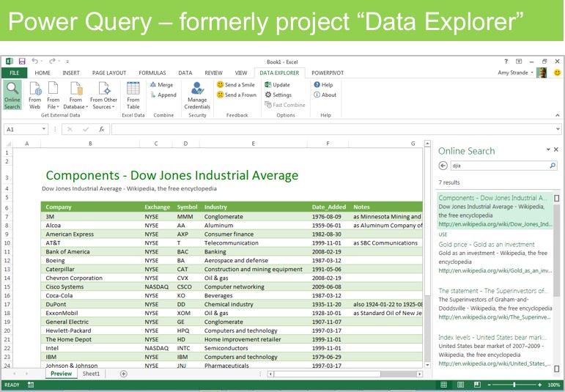Open Amy Strande account menu
This screenshot has height=392, width=565.
pyautogui.click(x=515, y=73)
